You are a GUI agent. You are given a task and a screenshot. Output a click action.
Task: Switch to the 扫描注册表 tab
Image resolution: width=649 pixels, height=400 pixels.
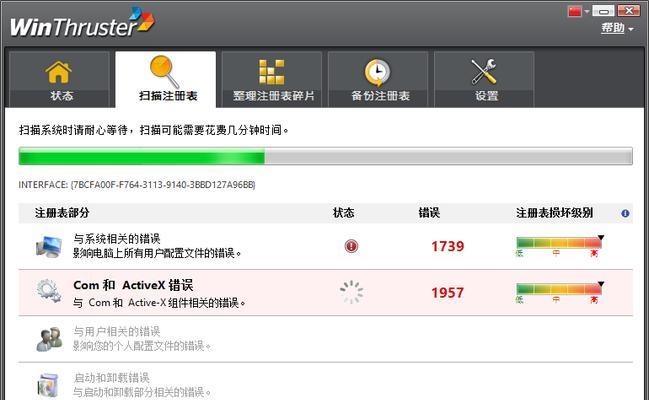point(166,79)
